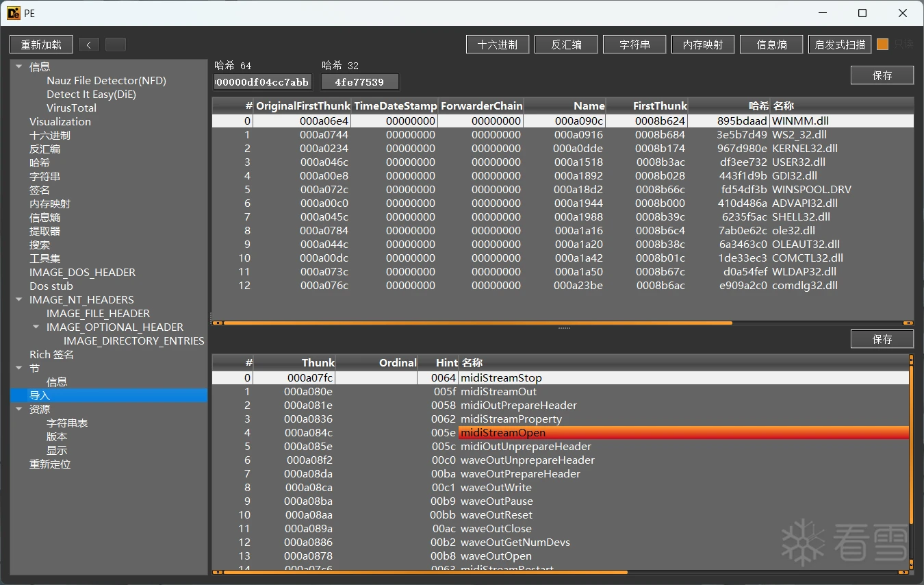Viewport: 924px width, 585px height.
Task: Collapse the 资源 tree node
Action: 18,409
